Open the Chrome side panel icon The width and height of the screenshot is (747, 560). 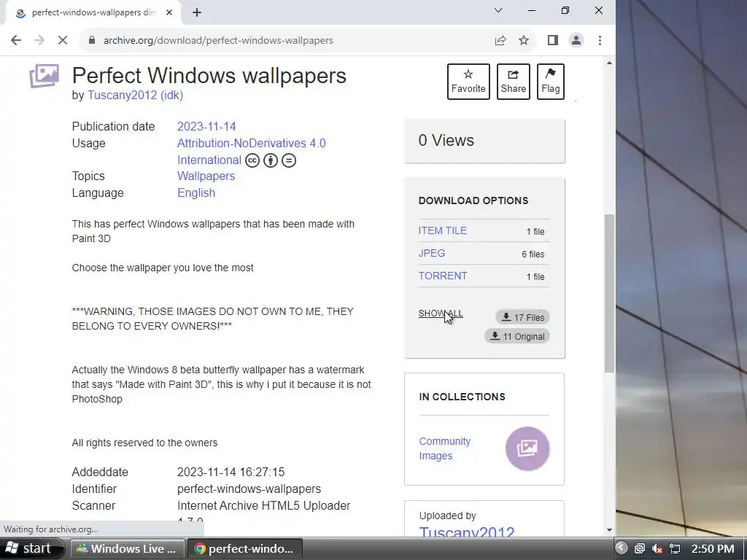553,41
